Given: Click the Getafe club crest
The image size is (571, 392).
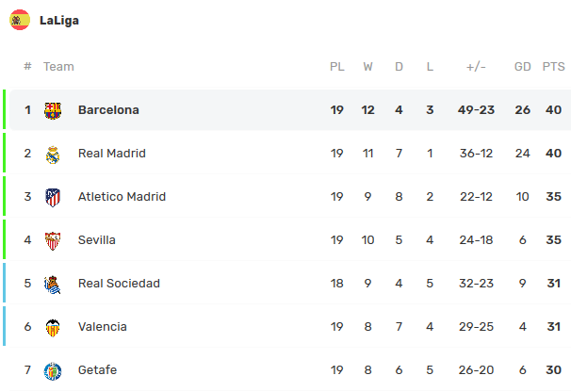Looking at the screenshot, I should click(x=53, y=370).
